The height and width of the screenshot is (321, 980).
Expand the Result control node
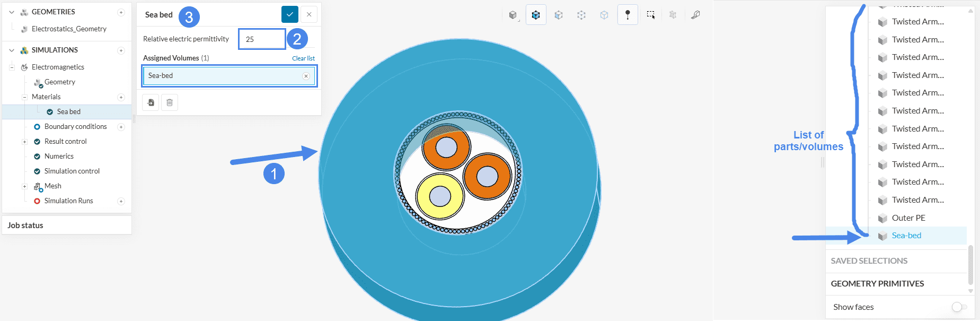[x=24, y=142]
